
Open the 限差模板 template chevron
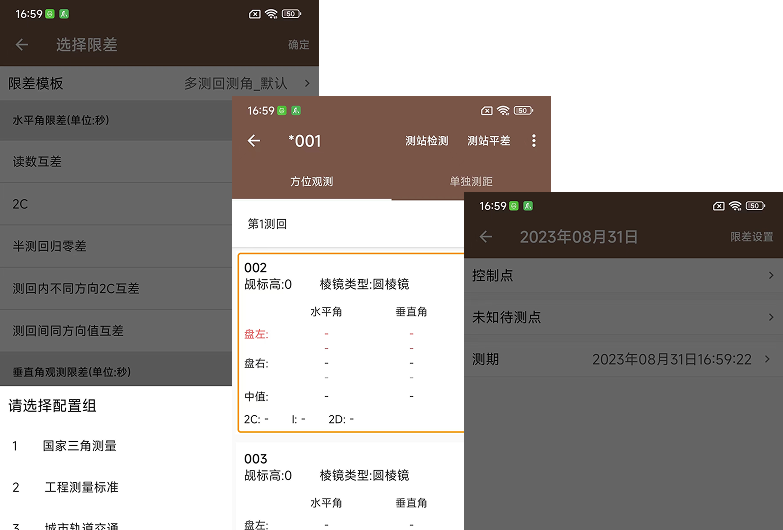(x=307, y=83)
